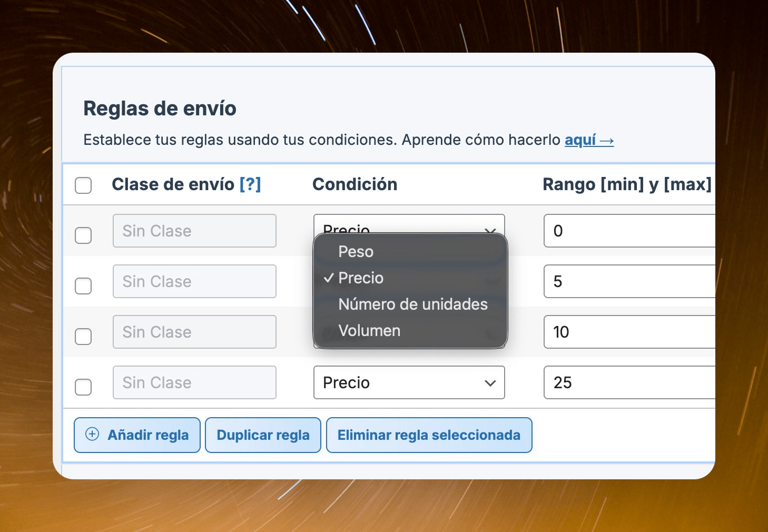Open the Precio condition dropdown in last row
Viewport: 768px width, 532px height.
(409, 383)
